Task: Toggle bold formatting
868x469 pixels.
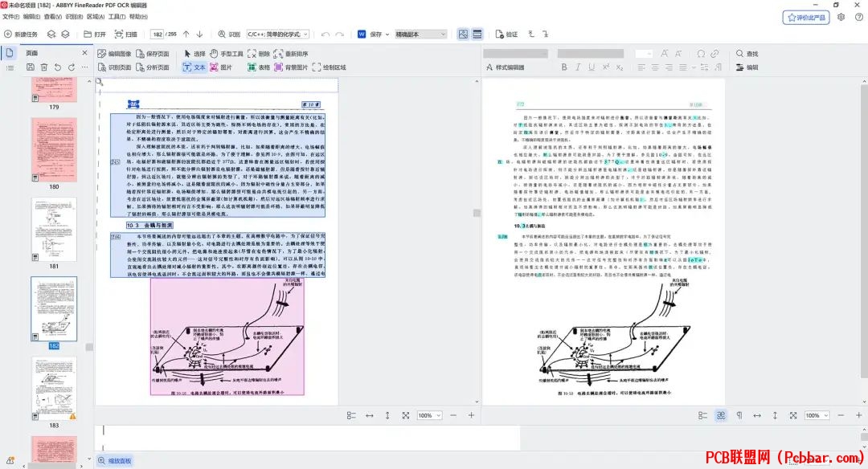Action: click(x=564, y=67)
